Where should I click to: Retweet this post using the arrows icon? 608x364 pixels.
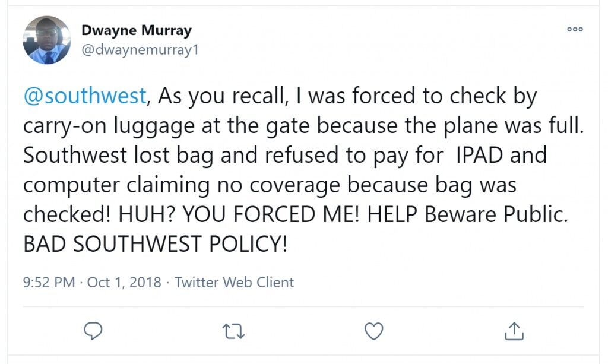pyautogui.click(x=233, y=332)
